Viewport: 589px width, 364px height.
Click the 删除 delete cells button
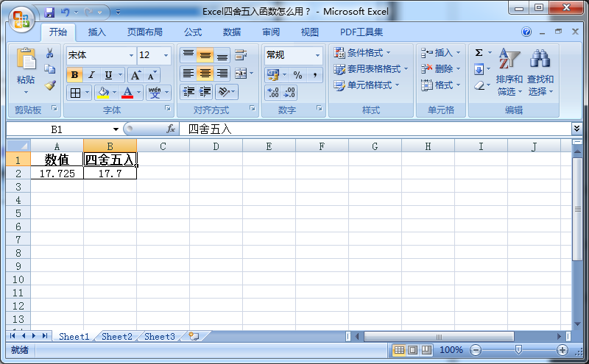(440, 69)
